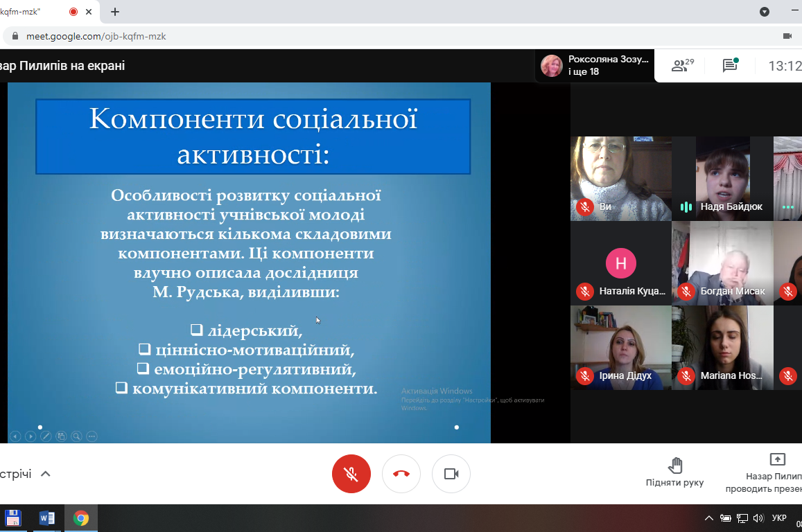
Task: Open the meeting chat panel
Action: (x=730, y=66)
